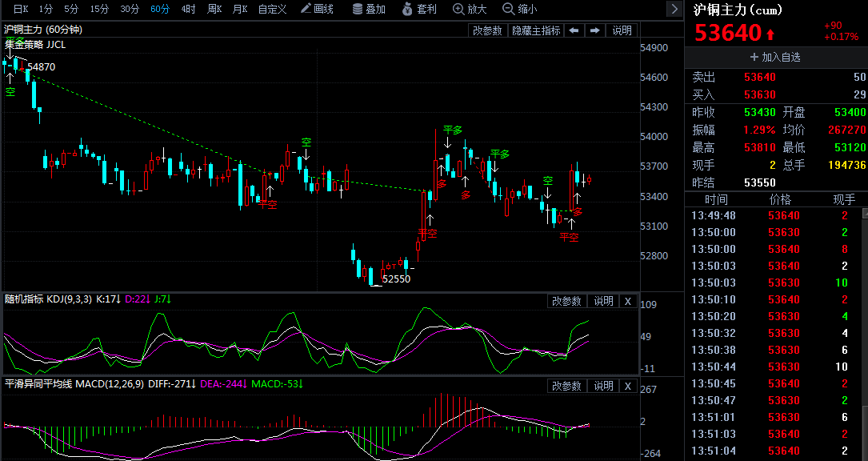
Task: Click the 买入 bid price row
Action: [x=776, y=94]
